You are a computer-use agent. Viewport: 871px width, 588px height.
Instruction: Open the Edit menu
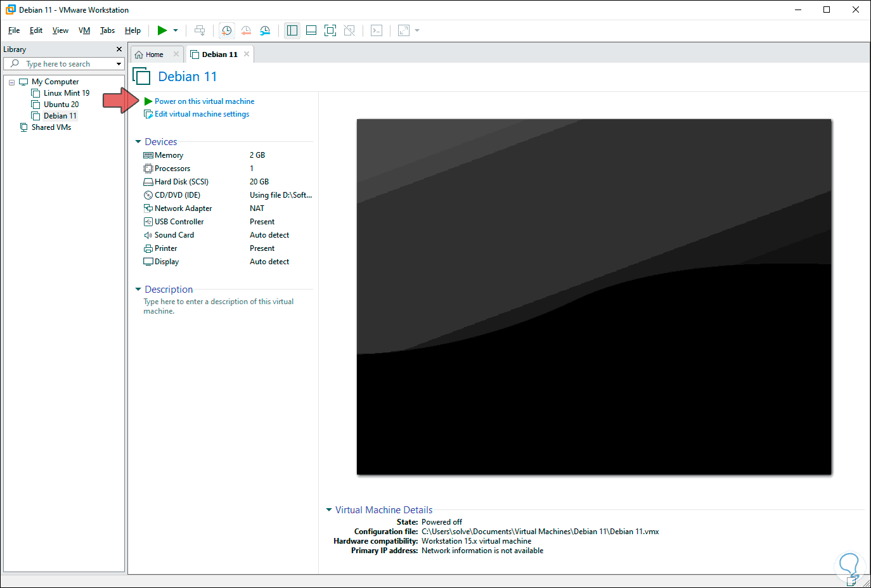click(36, 30)
